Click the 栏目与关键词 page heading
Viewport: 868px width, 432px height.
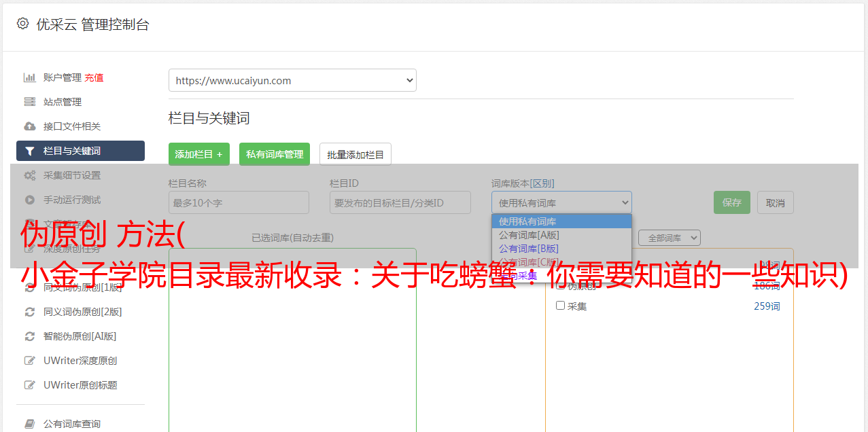coord(209,118)
